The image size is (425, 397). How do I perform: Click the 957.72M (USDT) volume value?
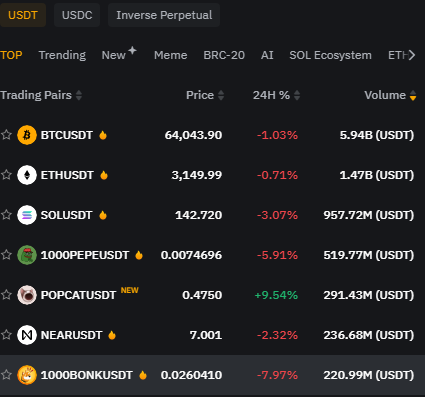point(369,215)
